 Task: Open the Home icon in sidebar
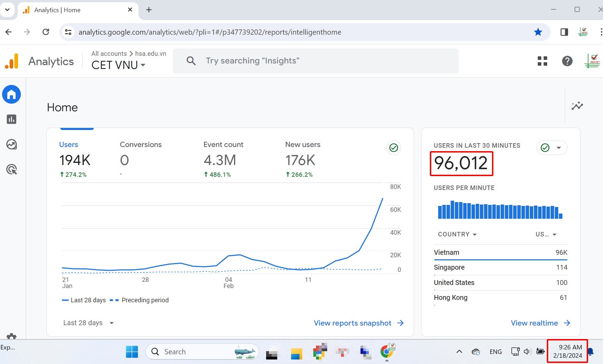point(11,94)
